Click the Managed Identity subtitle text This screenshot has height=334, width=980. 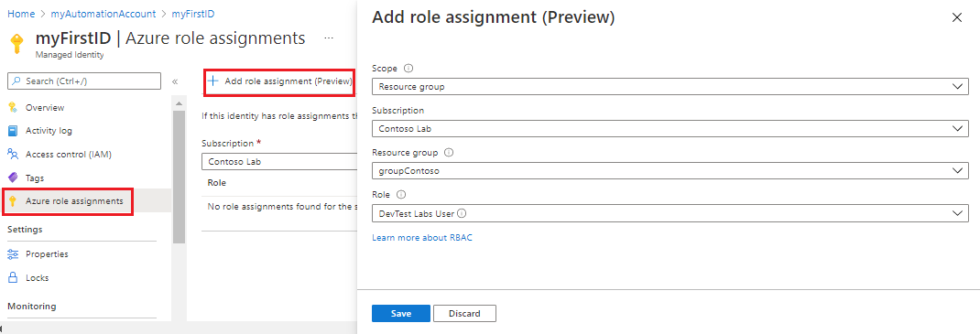pos(69,55)
